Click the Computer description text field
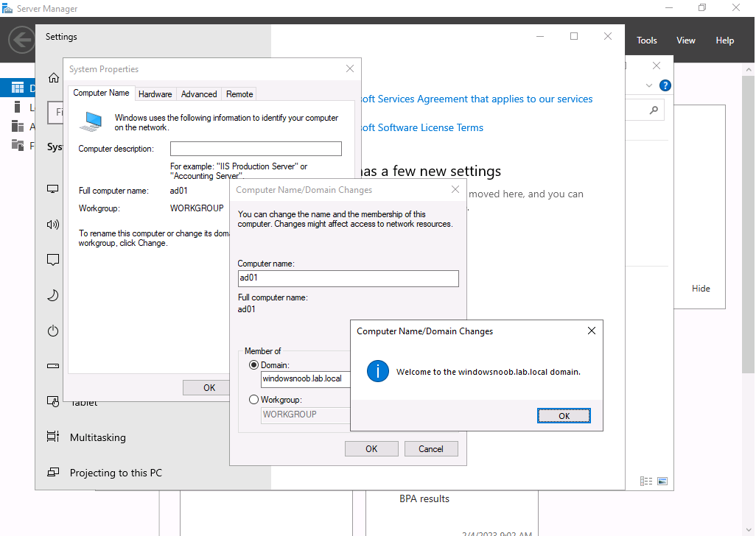 pyautogui.click(x=256, y=149)
